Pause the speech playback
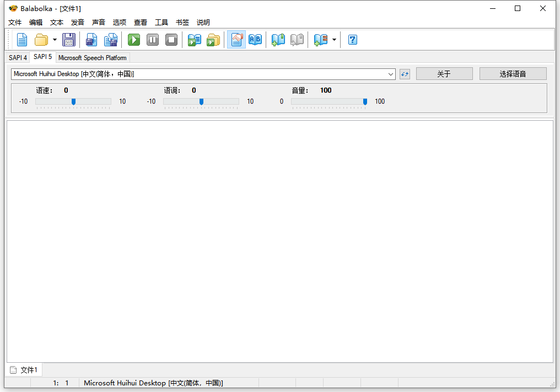 [152, 39]
